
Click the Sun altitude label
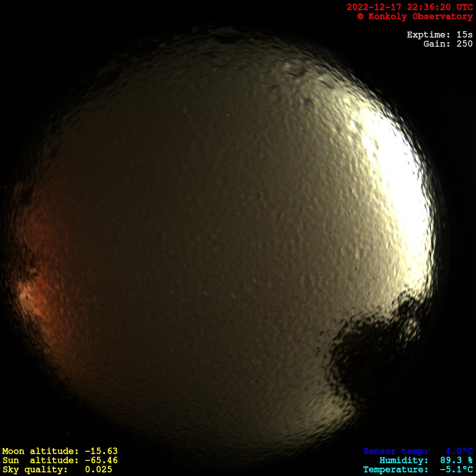click(x=41, y=460)
